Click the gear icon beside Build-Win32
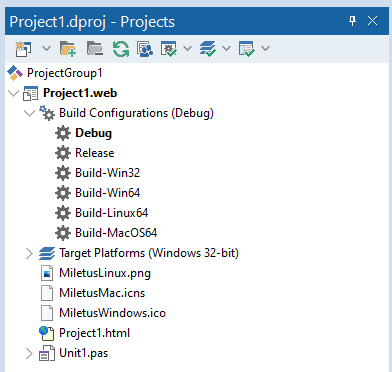The width and height of the screenshot is (392, 372). (63, 173)
